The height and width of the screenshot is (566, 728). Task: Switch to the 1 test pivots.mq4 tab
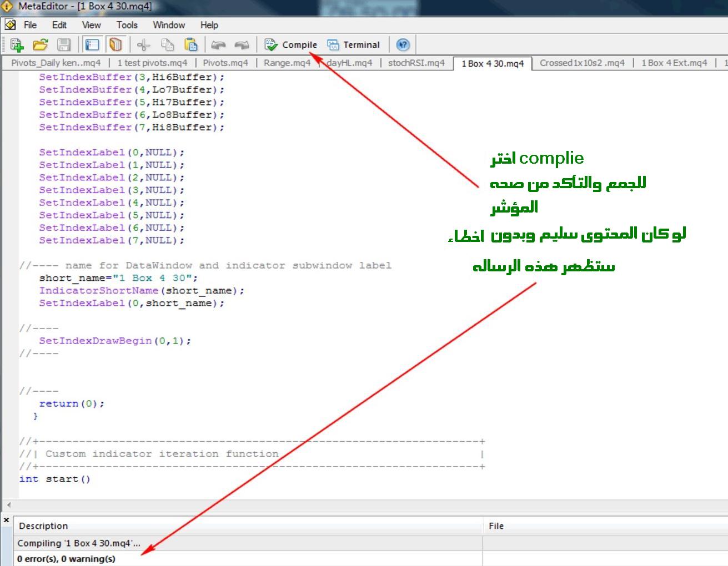click(152, 63)
